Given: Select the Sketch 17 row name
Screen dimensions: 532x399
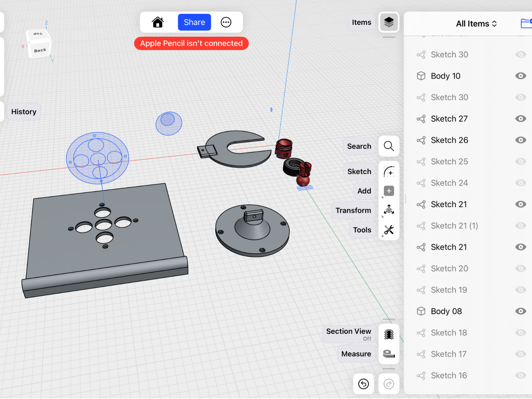Looking at the screenshot, I should 449,354.
